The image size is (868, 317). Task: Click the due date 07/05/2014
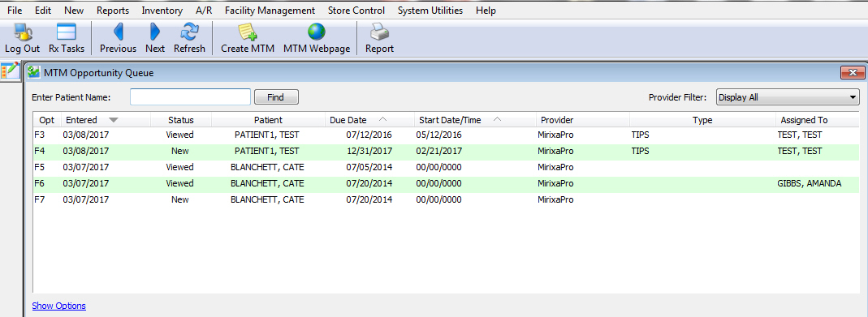click(x=369, y=167)
